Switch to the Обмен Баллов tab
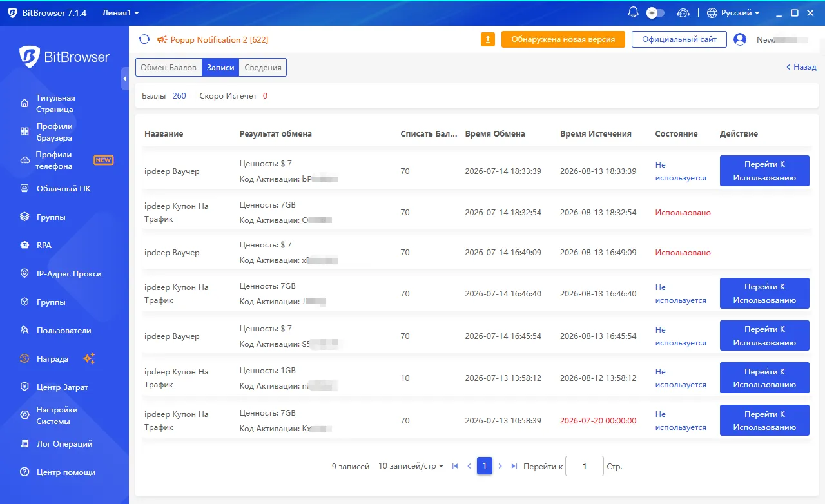Screen dimensions: 825x504 click(x=168, y=68)
